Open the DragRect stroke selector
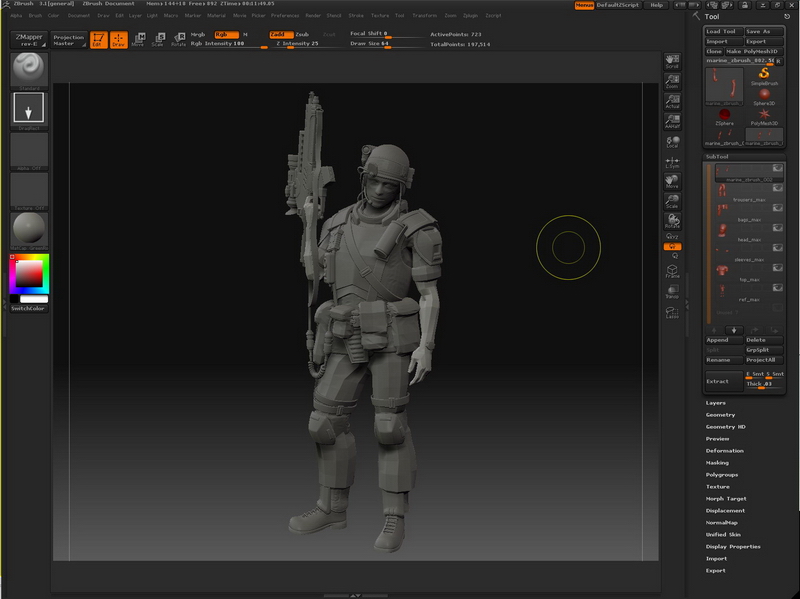The height and width of the screenshot is (599, 800). click(x=29, y=111)
